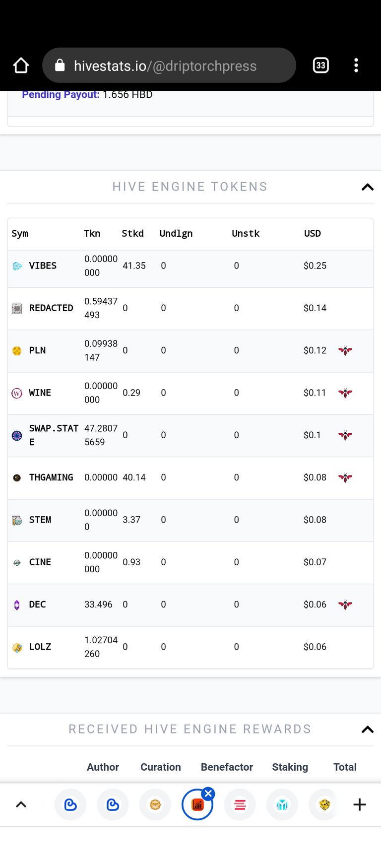Expand the bottom tab strip chevron
Viewport: 381px width, 868px height.
click(21, 804)
